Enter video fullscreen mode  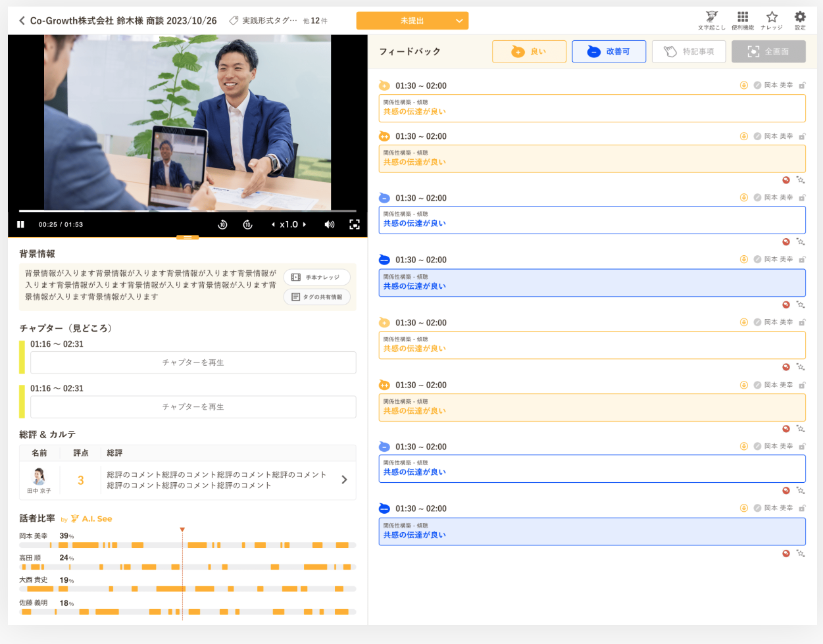(355, 225)
